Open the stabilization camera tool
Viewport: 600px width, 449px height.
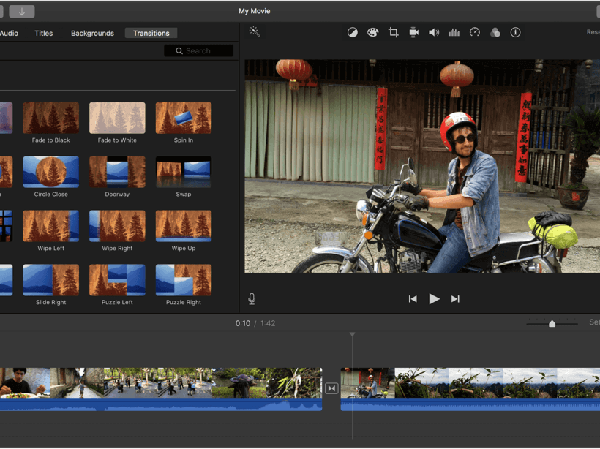[414, 32]
